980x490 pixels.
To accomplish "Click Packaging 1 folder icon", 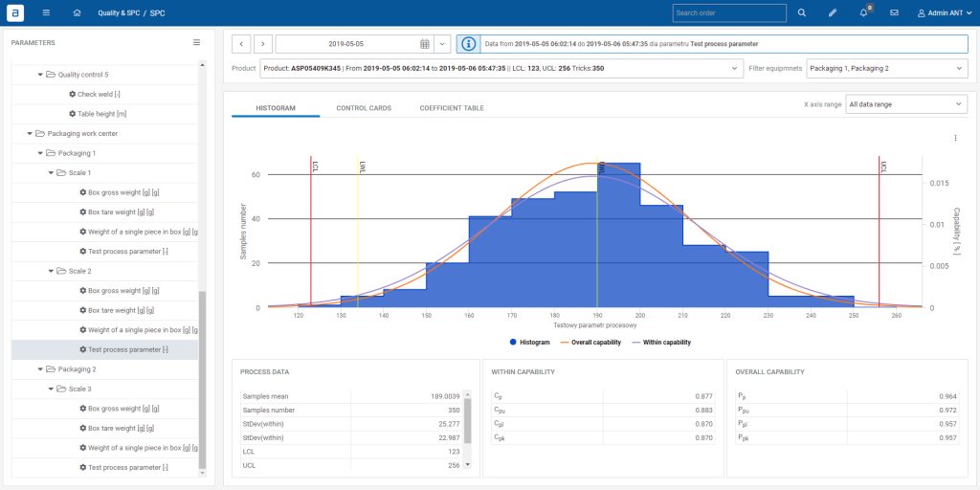I will 51,153.
